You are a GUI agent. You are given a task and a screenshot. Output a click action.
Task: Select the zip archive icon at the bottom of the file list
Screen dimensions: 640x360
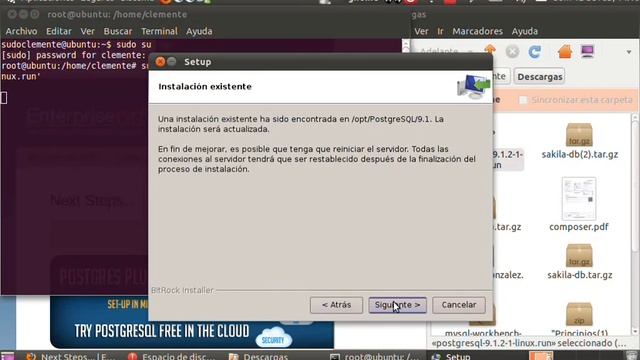coord(579,313)
